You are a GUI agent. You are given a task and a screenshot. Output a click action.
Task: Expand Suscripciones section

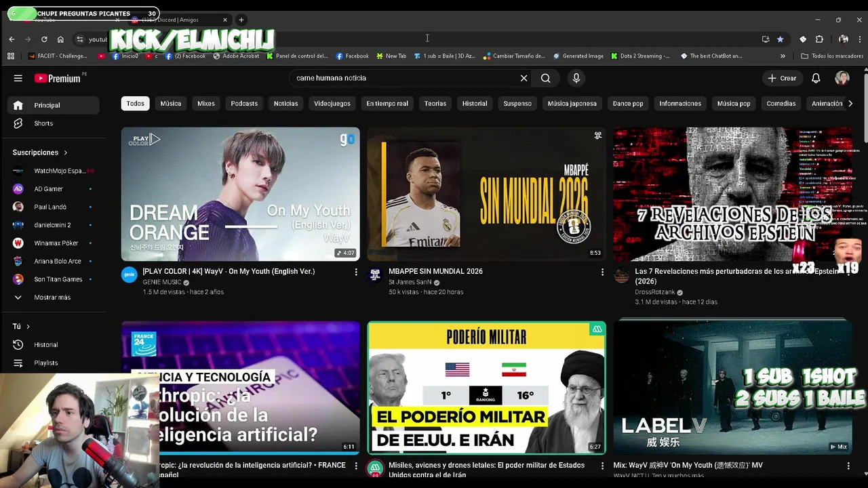[40, 152]
